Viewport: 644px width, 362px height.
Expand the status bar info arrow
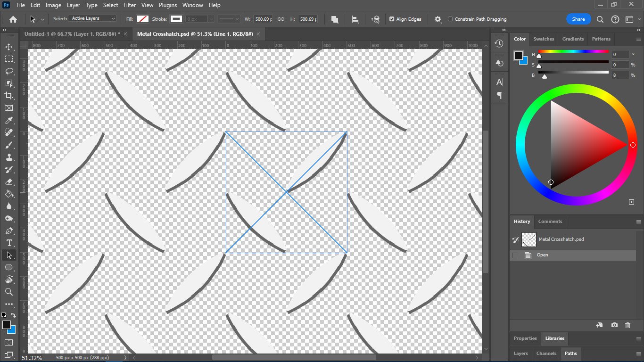(125, 358)
